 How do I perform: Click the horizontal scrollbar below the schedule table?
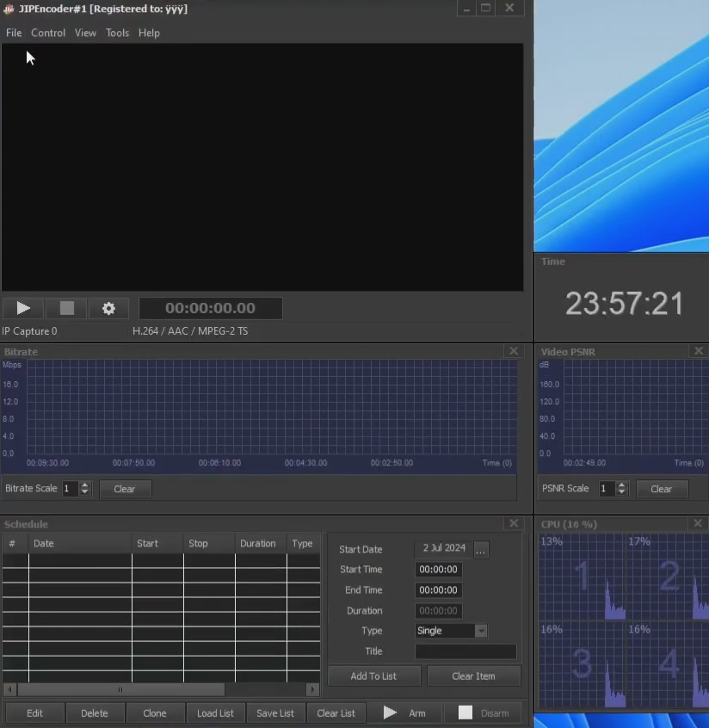click(x=120, y=689)
